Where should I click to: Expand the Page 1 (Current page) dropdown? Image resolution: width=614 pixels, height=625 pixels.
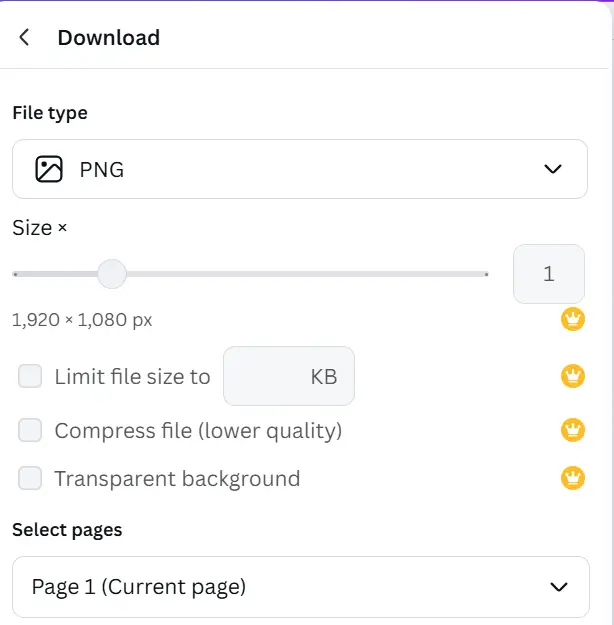pos(301,587)
